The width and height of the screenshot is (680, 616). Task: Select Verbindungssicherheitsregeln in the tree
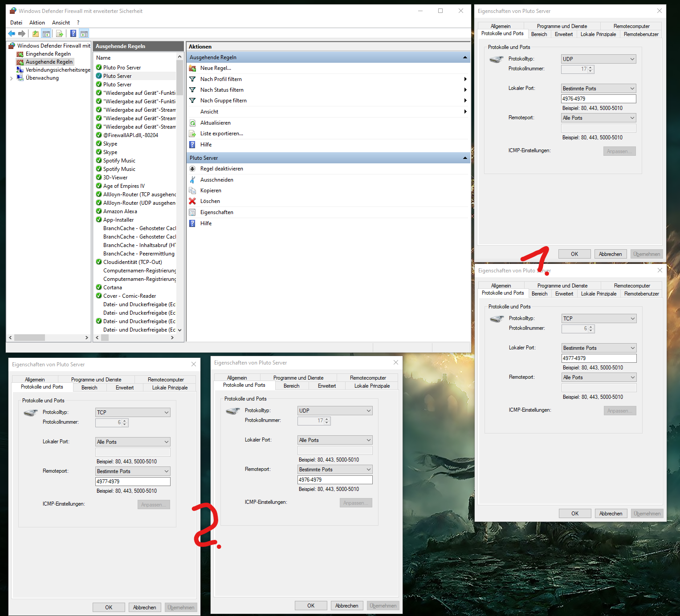[x=58, y=70]
